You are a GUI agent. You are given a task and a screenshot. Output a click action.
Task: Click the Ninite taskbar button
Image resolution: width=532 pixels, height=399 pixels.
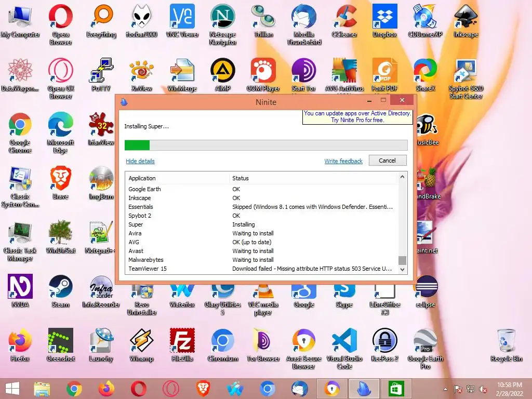(364, 389)
